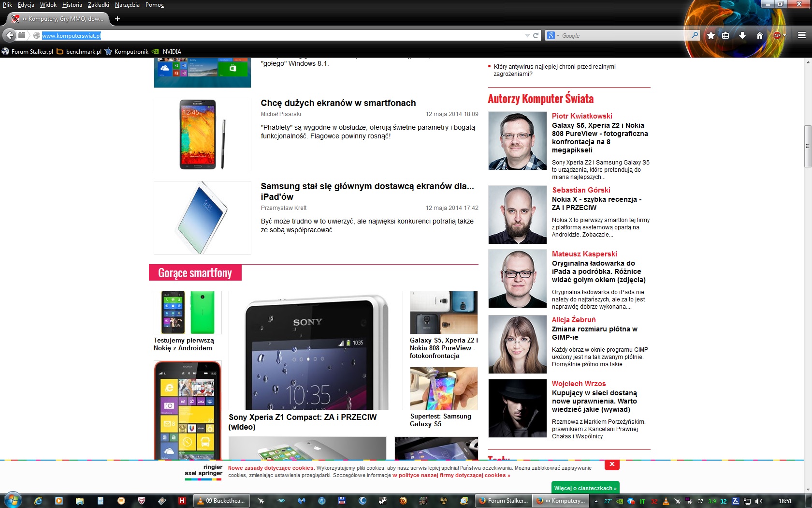This screenshot has width=812, height=508.
Task: Expand the Adblock Plus dropdown arrow
Action: (x=784, y=35)
